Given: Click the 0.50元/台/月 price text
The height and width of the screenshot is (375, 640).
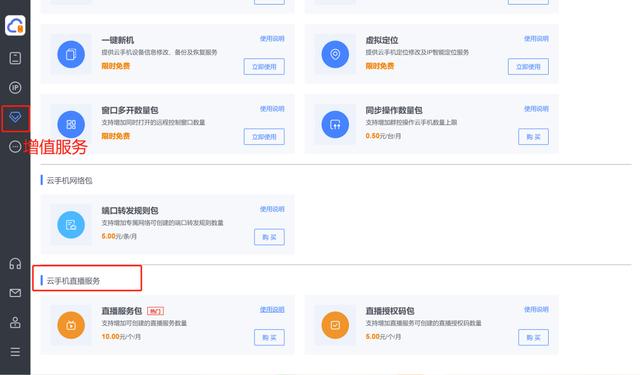Looking at the screenshot, I should (383, 136).
